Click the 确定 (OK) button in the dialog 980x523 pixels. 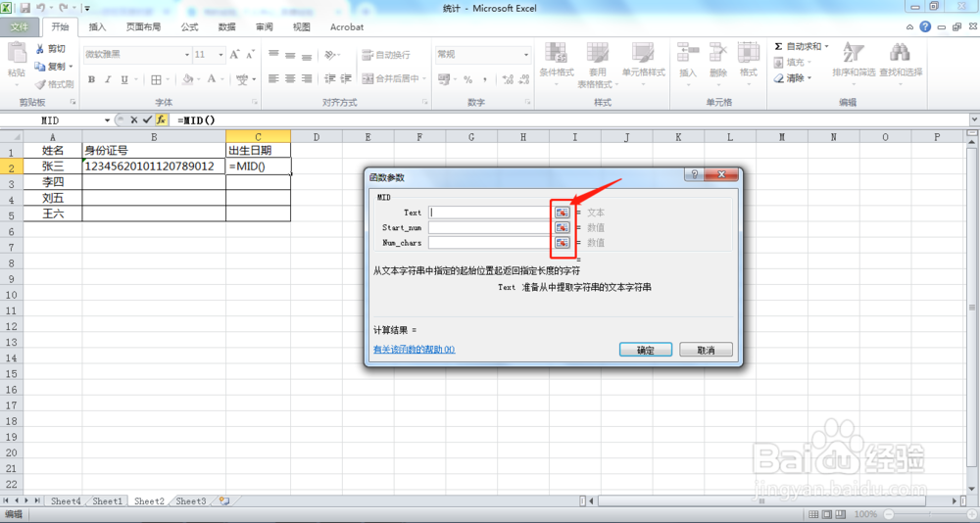coord(646,350)
